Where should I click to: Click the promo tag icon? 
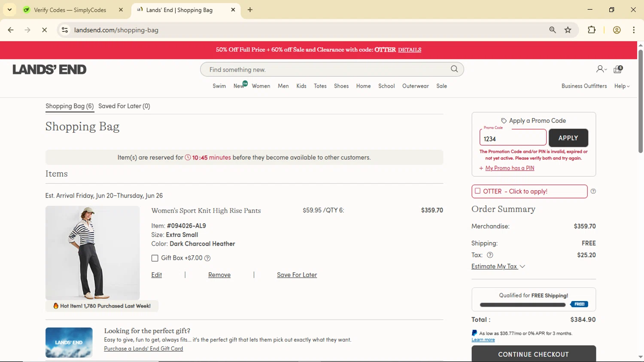[x=504, y=121]
